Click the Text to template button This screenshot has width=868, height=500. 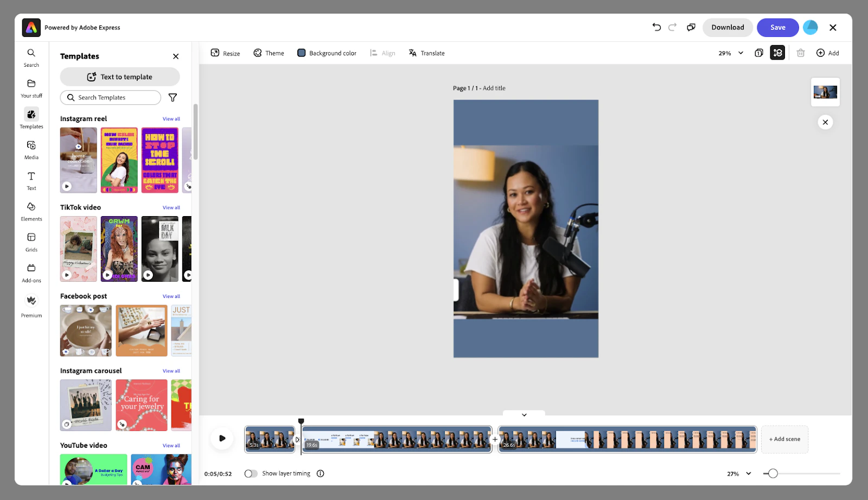pos(119,77)
